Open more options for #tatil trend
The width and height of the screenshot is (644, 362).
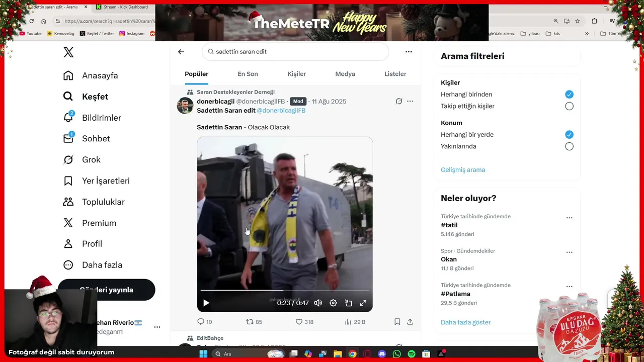(569, 218)
